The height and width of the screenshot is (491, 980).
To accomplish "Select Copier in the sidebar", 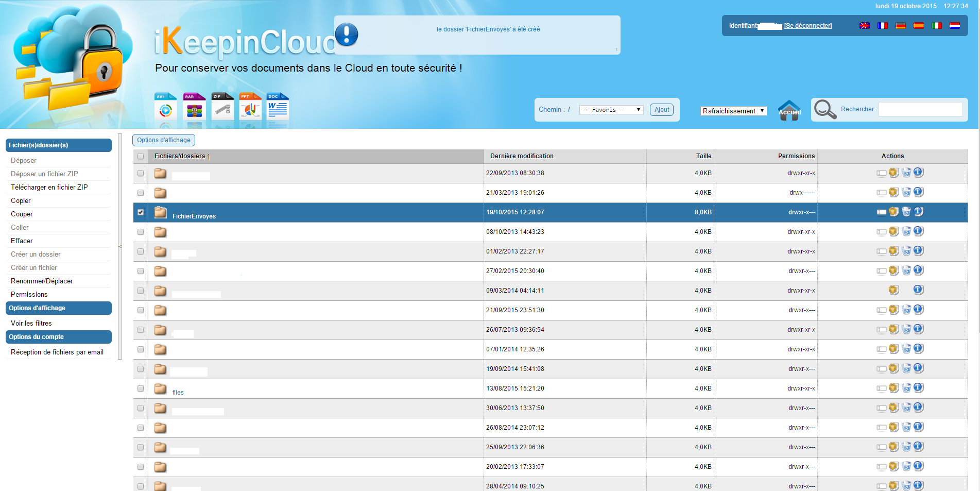I will [x=21, y=200].
